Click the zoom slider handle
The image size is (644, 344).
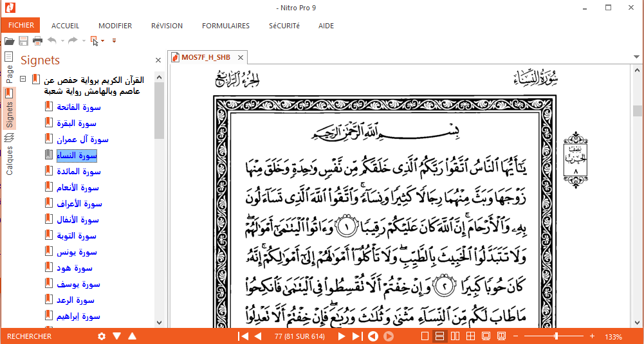(x=556, y=337)
